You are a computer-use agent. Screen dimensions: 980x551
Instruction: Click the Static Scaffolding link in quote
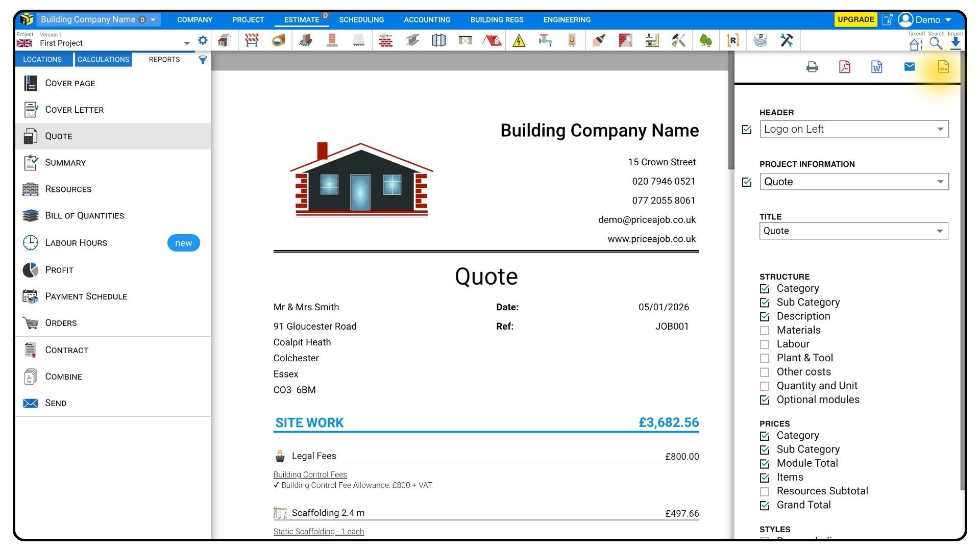pos(318,532)
